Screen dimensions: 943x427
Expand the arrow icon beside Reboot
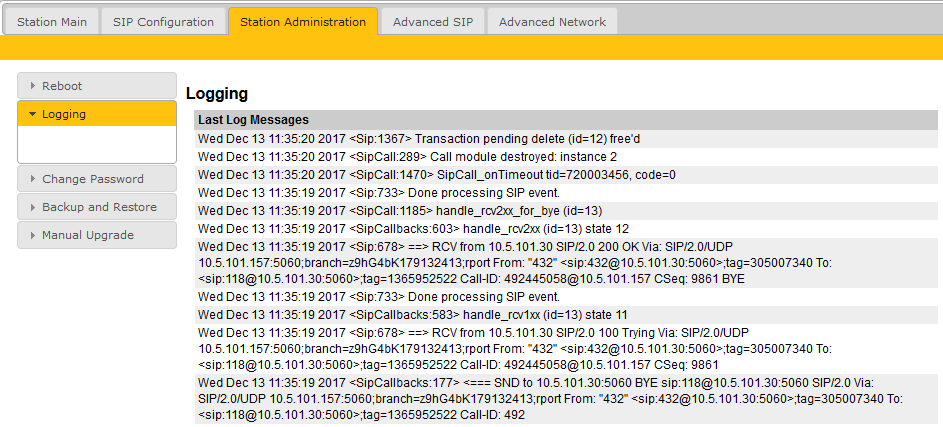[x=33, y=86]
